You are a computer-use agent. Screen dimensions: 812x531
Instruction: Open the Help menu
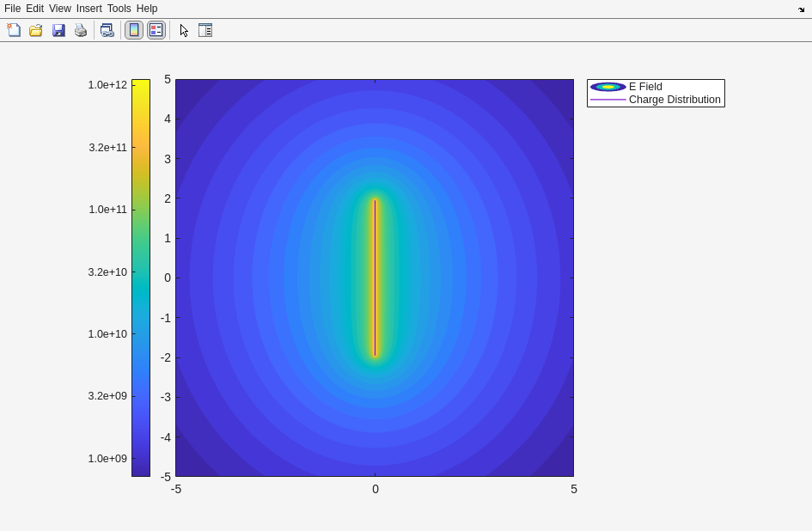147,9
